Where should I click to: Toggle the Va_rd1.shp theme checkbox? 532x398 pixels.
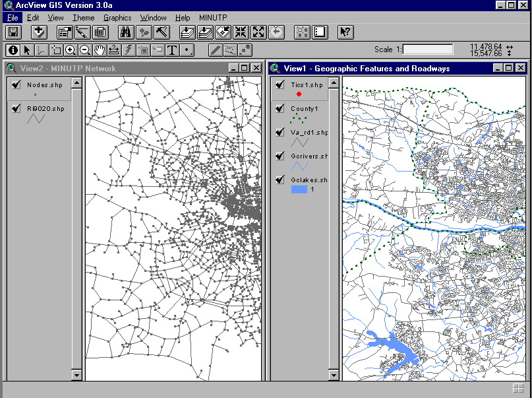pyautogui.click(x=280, y=132)
